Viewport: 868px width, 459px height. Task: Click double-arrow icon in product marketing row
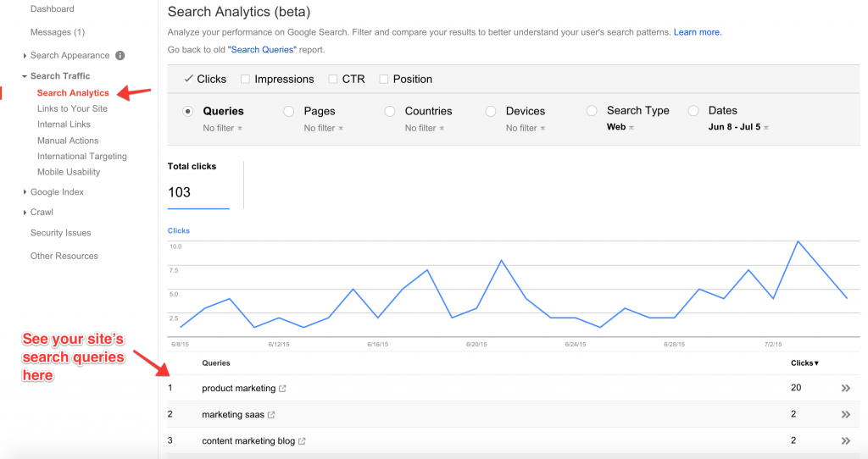pyautogui.click(x=845, y=388)
